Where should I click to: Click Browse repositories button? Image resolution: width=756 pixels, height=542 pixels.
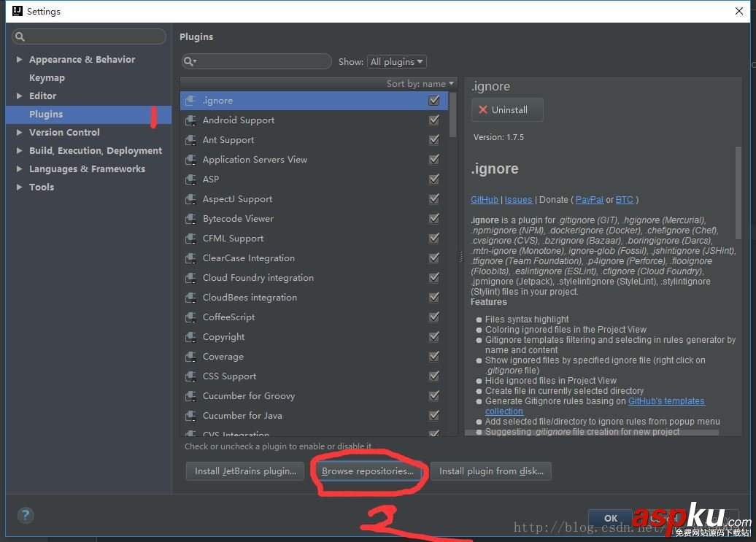coord(367,471)
